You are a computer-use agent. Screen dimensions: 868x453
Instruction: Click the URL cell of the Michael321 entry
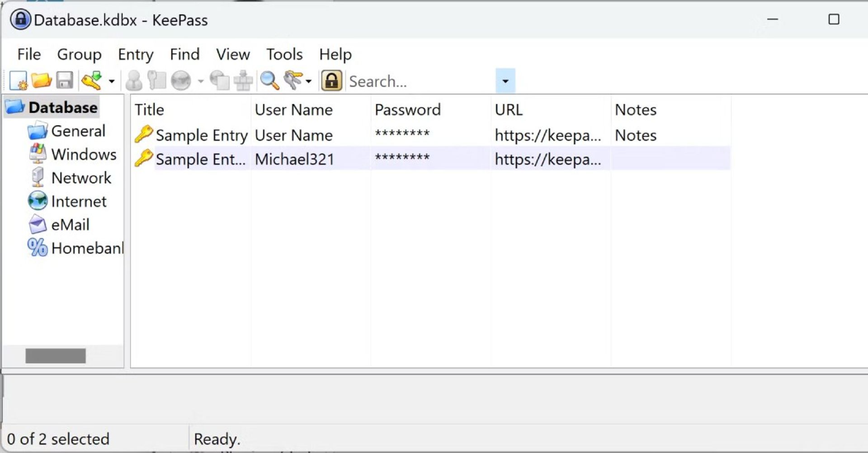(548, 159)
